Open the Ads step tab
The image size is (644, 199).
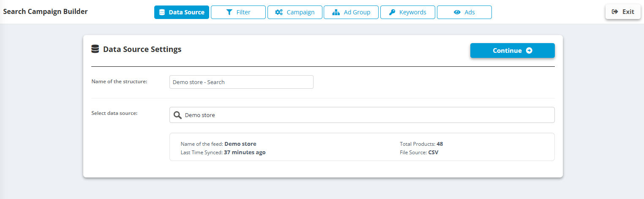tap(464, 12)
